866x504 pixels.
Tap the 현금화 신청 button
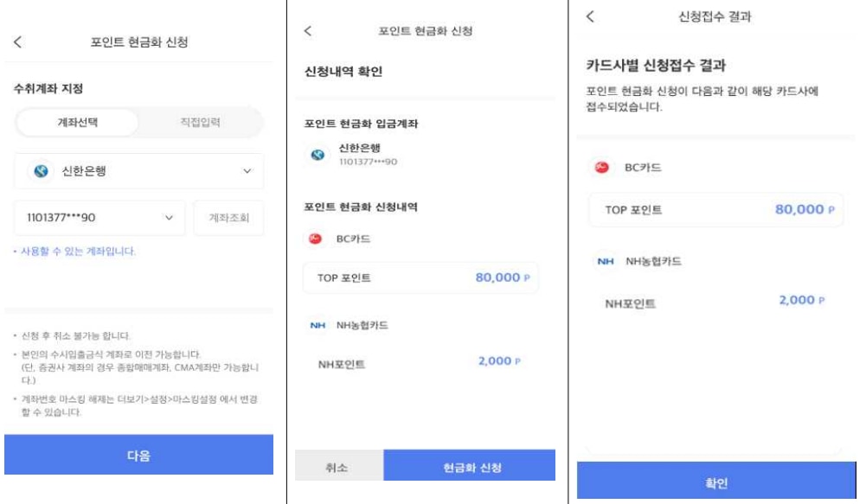[x=470, y=465]
